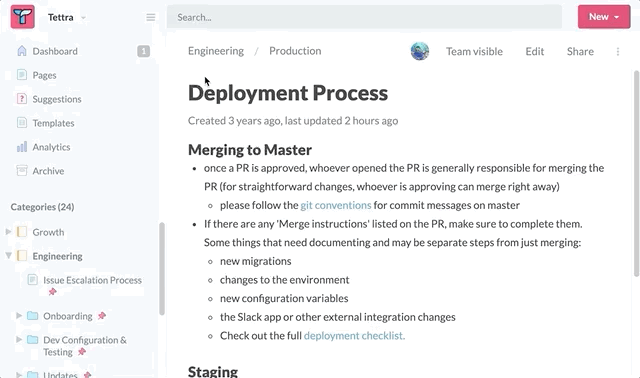Image resolution: width=640 pixels, height=378 pixels.
Task: Click Dev Configuration & Testing folder icon
Action: 33,340
